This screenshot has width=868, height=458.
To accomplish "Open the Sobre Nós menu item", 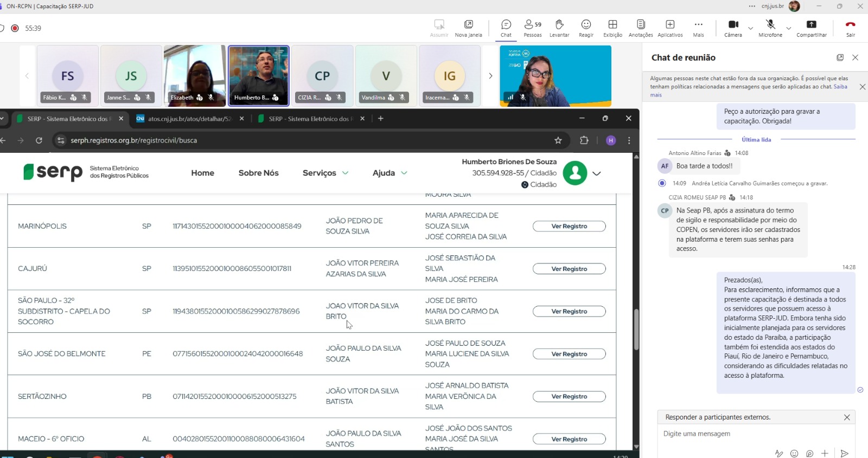I will click(258, 173).
